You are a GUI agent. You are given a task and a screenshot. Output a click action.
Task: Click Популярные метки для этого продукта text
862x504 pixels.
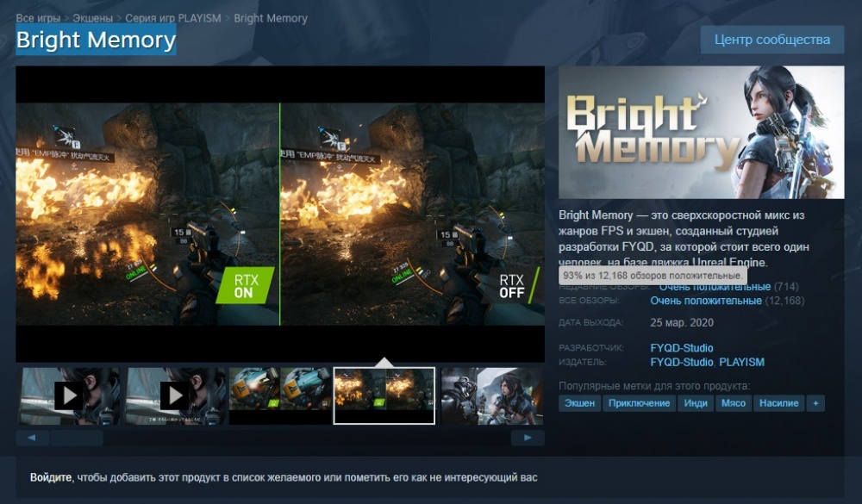654,386
